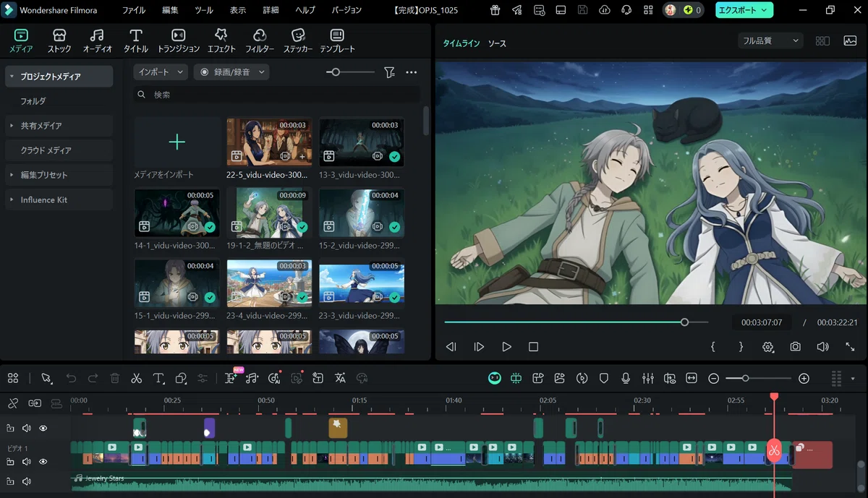Click the delete trash icon
Viewport: 868px width, 498px height.
click(114, 378)
